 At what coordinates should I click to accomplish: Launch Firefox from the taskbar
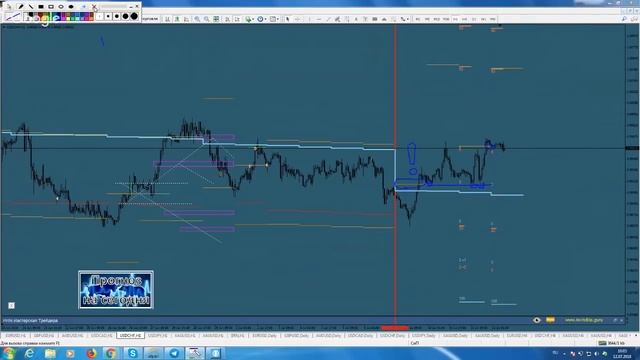(91, 353)
